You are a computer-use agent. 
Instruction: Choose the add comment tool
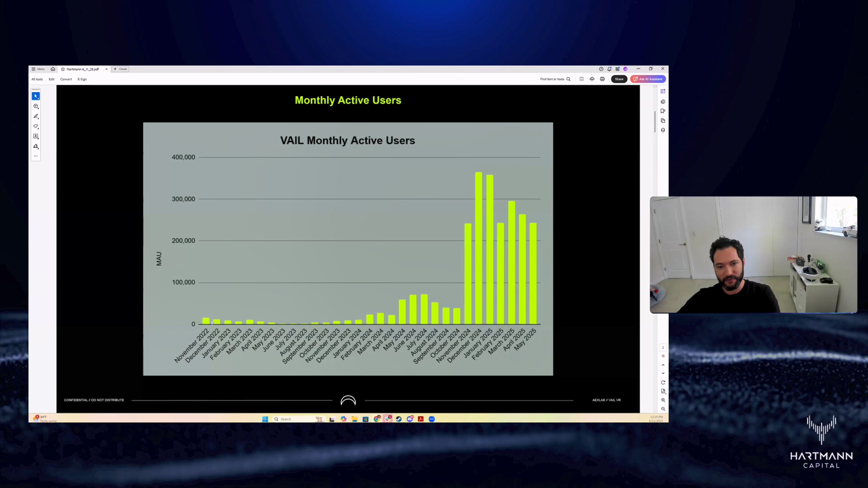point(36,106)
